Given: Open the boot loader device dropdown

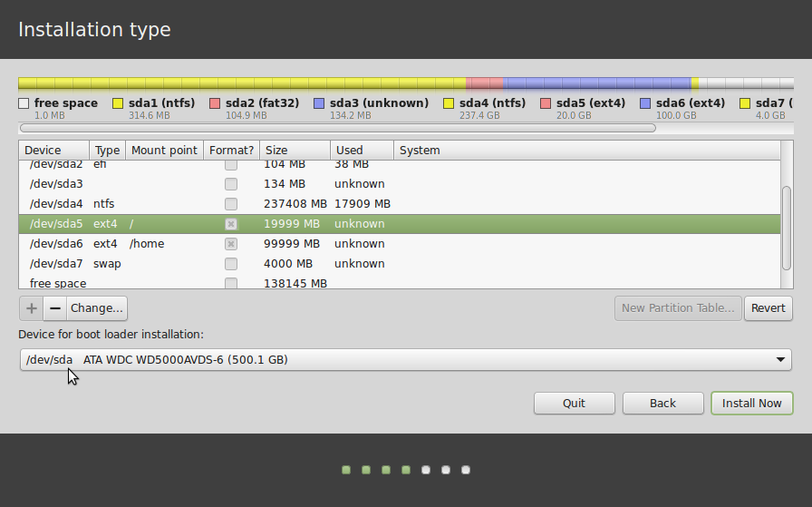Looking at the screenshot, I should [x=405, y=360].
